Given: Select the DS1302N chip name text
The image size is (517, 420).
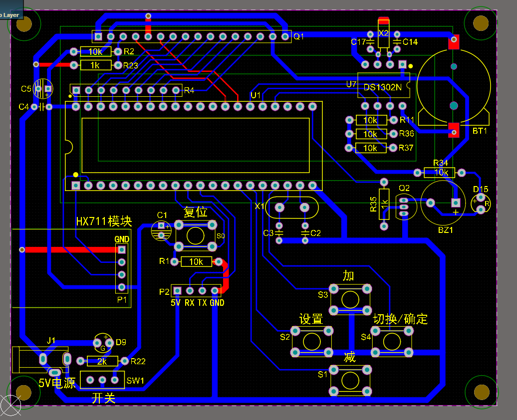Looking at the screenshot, I should coord(382,87).
